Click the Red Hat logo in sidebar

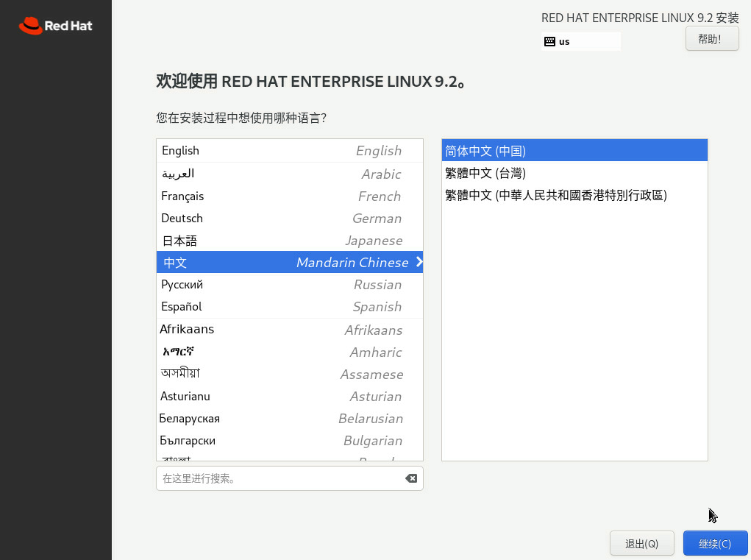pyautogui.click(x=55, y=26)
